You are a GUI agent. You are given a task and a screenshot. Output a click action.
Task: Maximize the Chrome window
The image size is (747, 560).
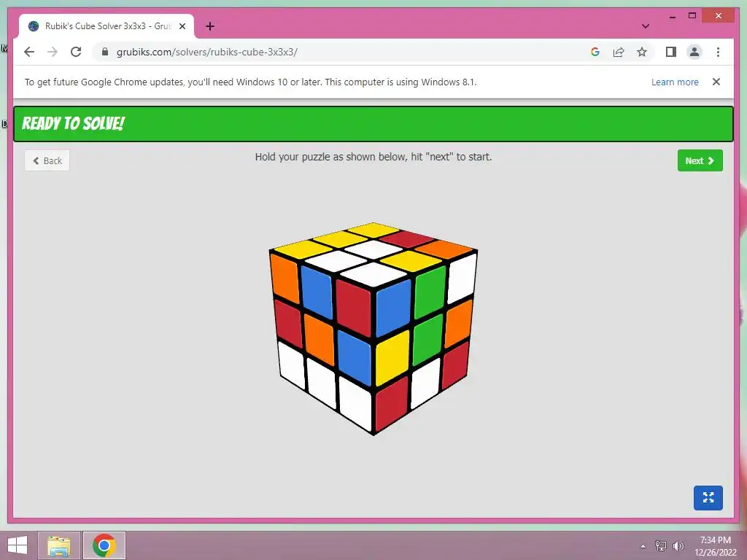tap(692, 16)
